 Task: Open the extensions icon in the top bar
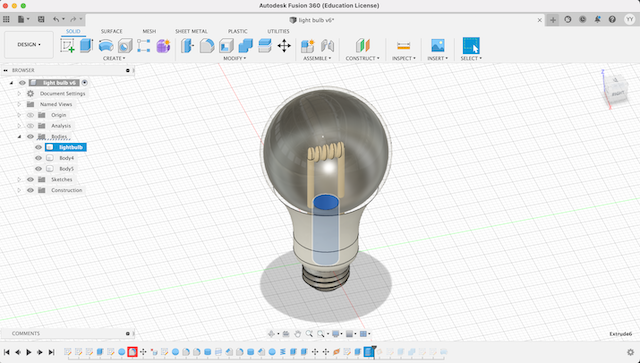pyautogui.click(x=568, y=19)
